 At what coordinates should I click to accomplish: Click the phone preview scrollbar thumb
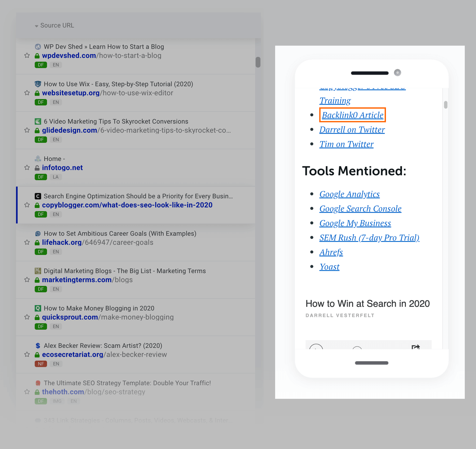click(446, 105)
